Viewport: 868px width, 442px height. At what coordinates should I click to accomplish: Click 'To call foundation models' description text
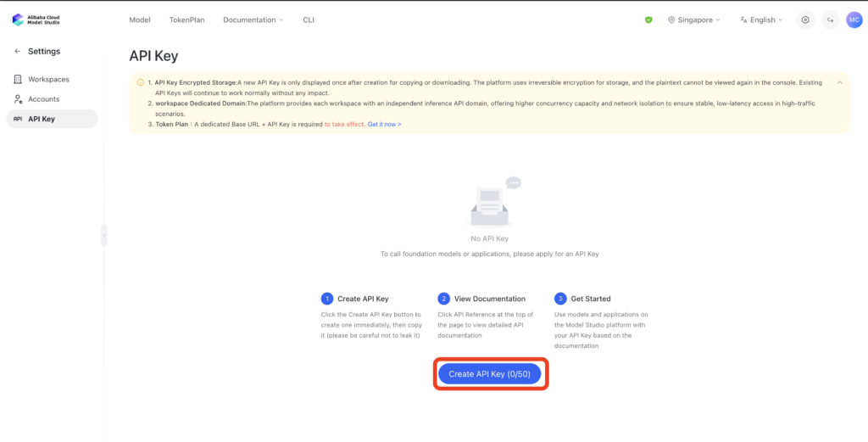click(489, 255)
